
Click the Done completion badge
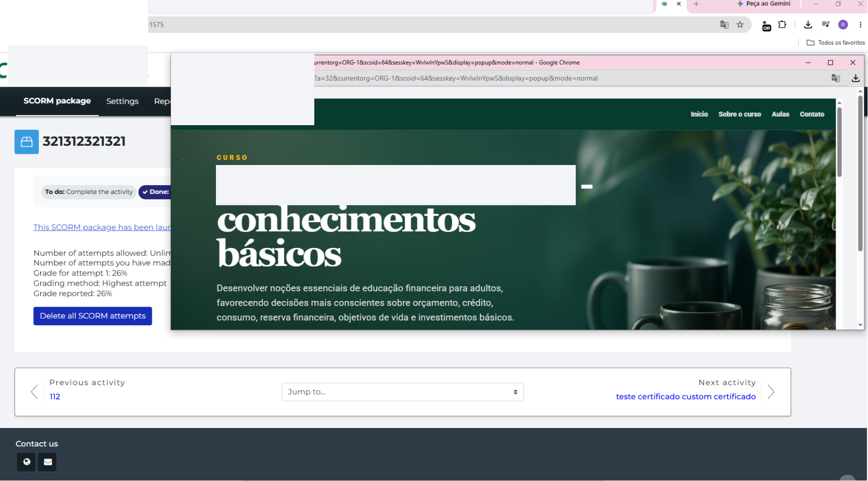click(x=155, y=192)
